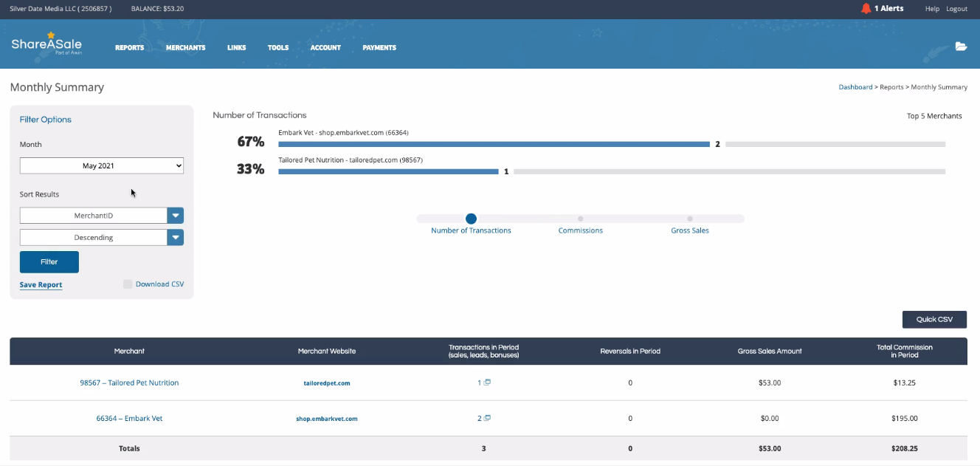The height and width of the screenshot is (466, 980).
Task: Open the Tools menu
Action: pos(278,47)
